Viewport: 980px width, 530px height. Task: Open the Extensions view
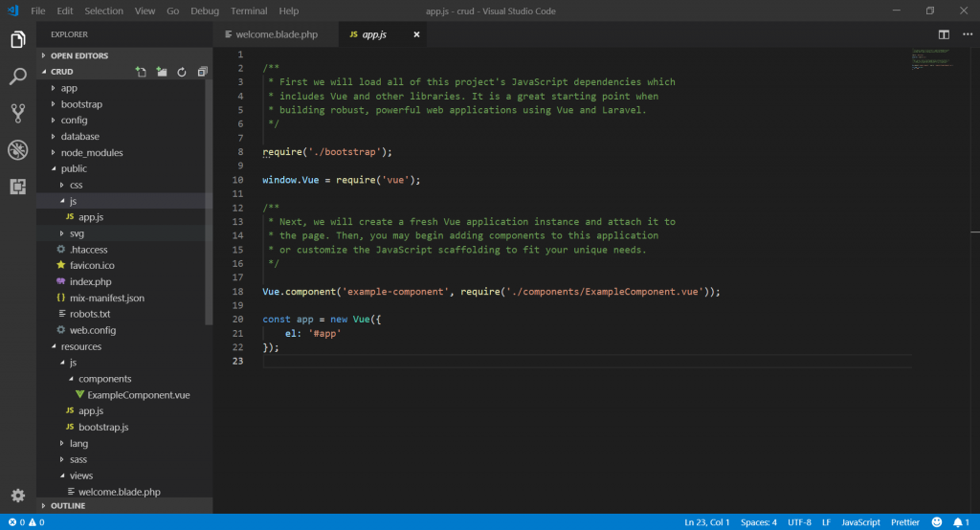[17, 187]
